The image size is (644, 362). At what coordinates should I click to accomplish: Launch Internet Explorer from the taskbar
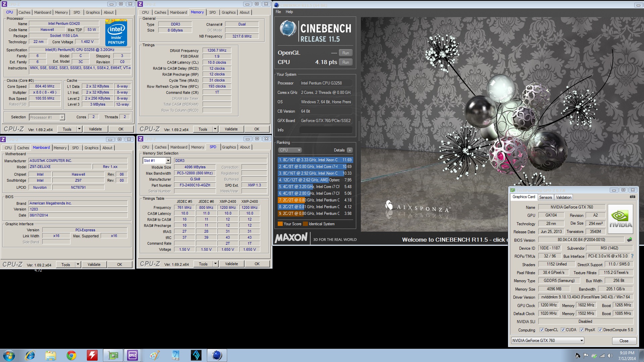pyautogui.click(x=30, y=355)
